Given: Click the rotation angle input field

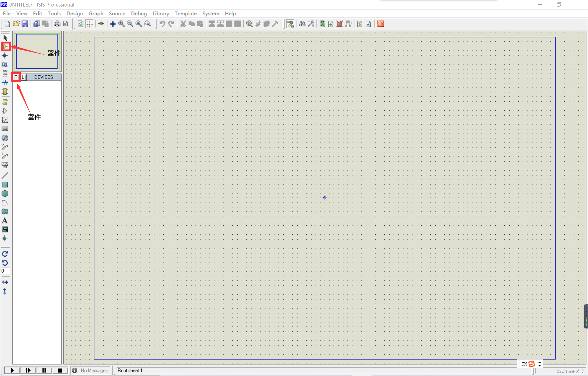Looking at the screenshot, I should tap(5, 271).
